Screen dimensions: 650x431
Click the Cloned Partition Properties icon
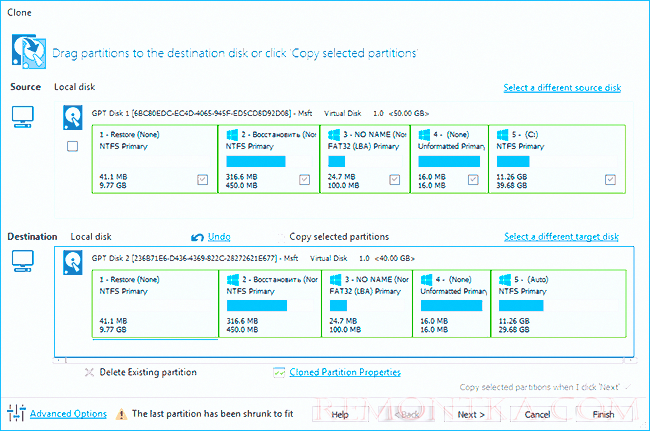pyautogui.click(x=279, y=373)
